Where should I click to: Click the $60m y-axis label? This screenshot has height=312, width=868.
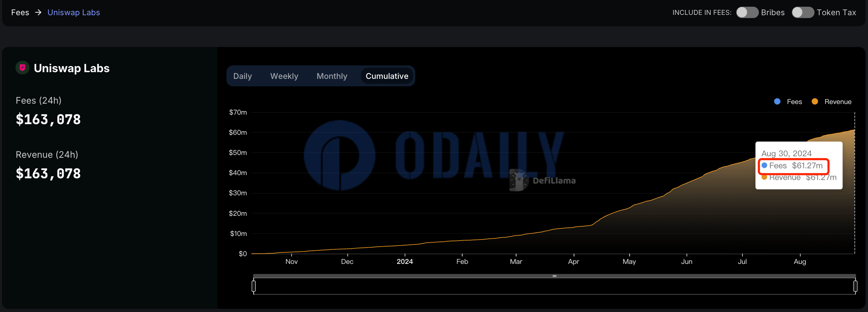[x=238, y=132]
